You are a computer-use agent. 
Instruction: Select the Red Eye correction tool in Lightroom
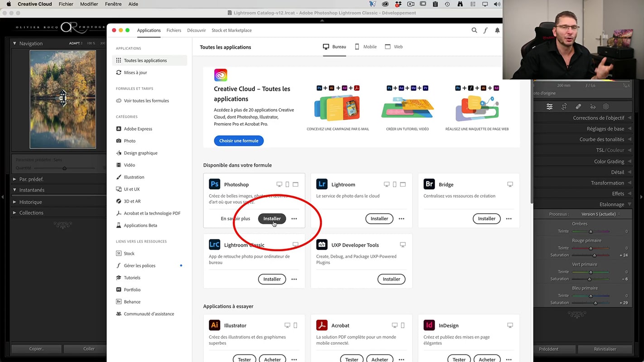592,107
